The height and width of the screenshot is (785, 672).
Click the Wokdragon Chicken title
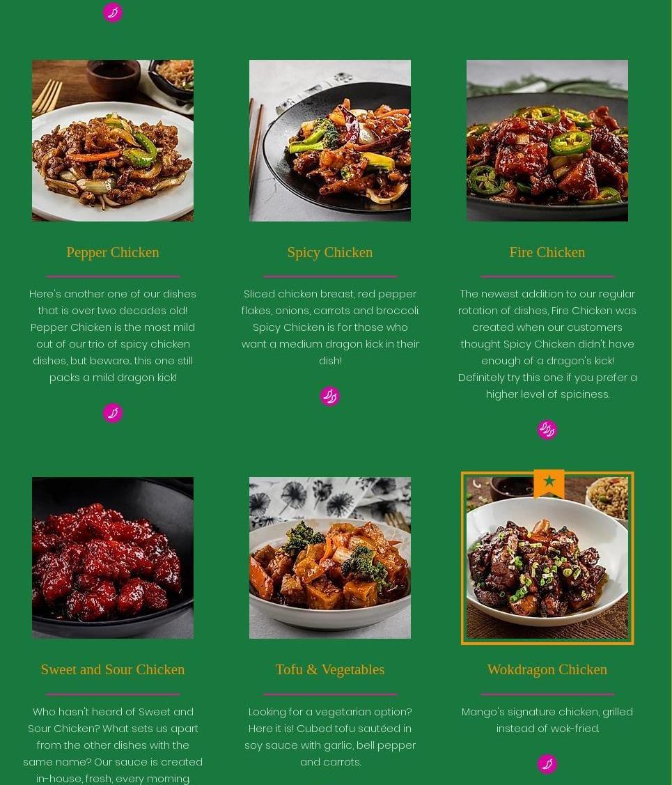coord(547,670)
